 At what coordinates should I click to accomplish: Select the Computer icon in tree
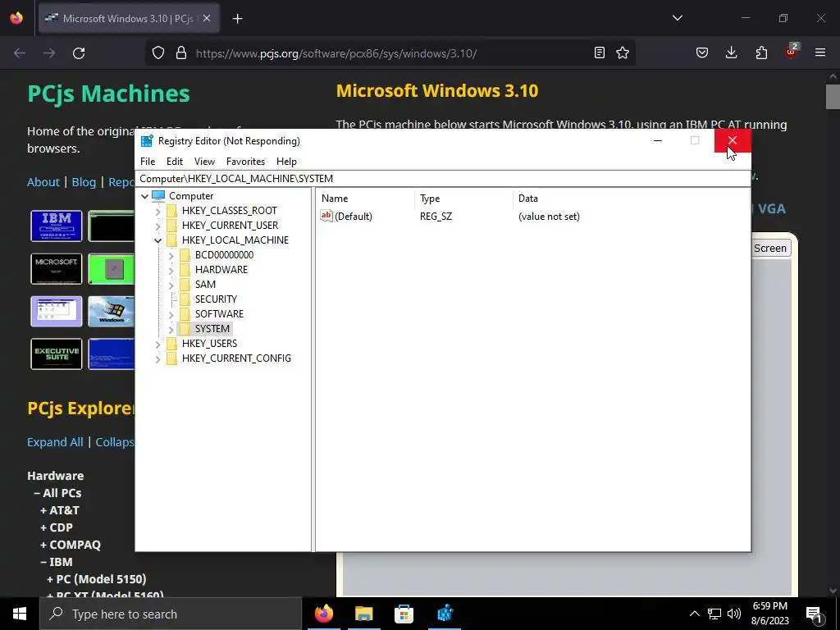tap(158, 195)
